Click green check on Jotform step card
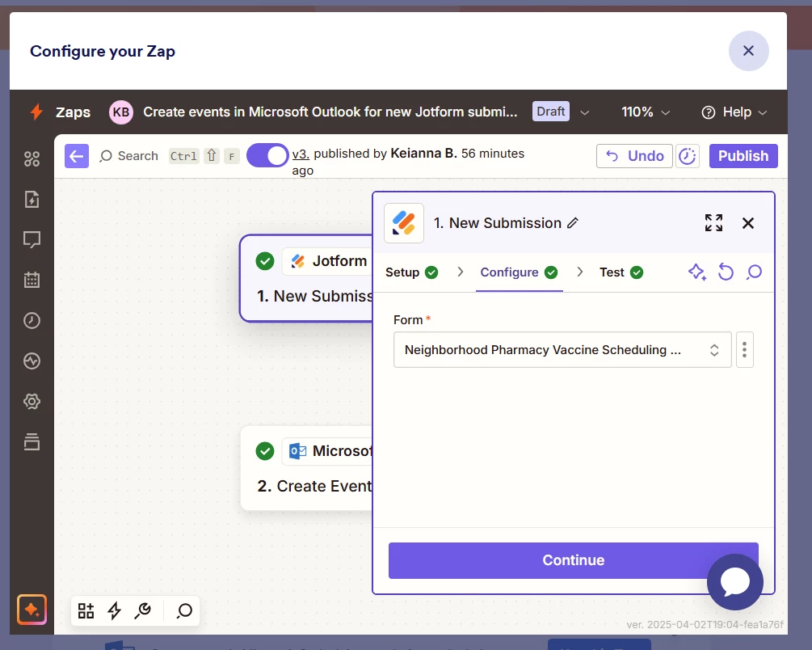This screenshot has width=812, height=650. [265, 260]
